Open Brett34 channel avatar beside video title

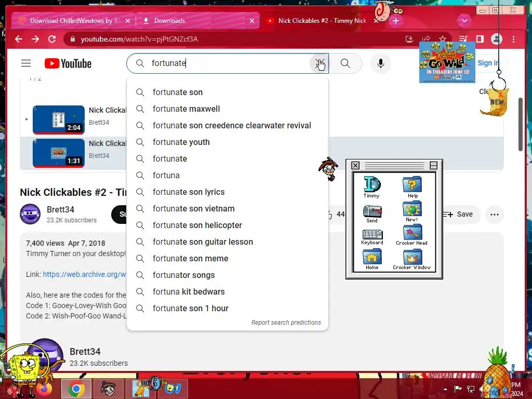coord(30,214)
